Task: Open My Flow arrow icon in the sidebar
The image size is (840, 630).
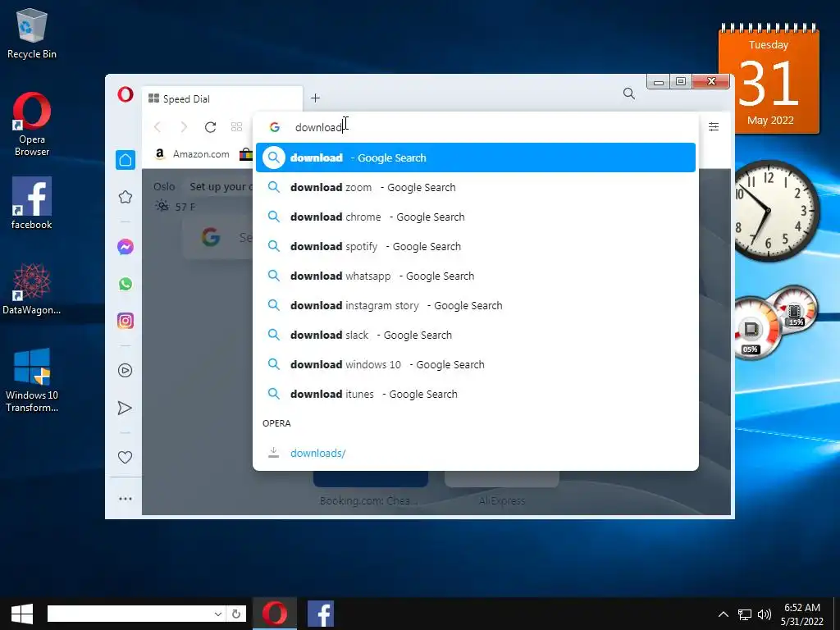Action: coord(125,409)
